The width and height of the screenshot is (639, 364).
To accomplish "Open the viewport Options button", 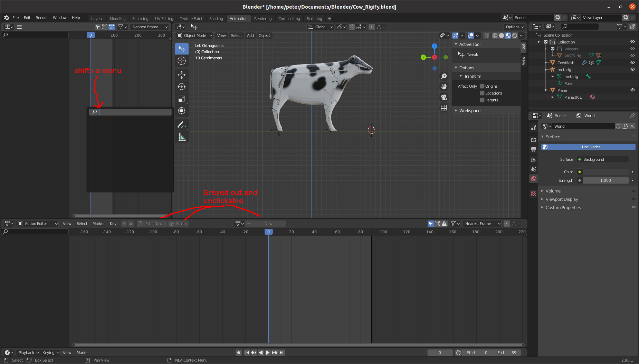I will point(515,27).
